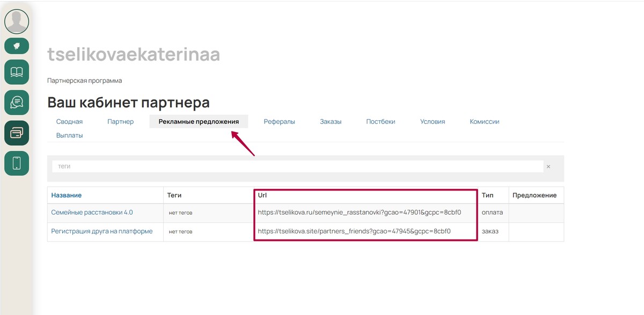The image size is (644, 315).
Task: Switch to the Партнер tab
Action: pos(120,122)
